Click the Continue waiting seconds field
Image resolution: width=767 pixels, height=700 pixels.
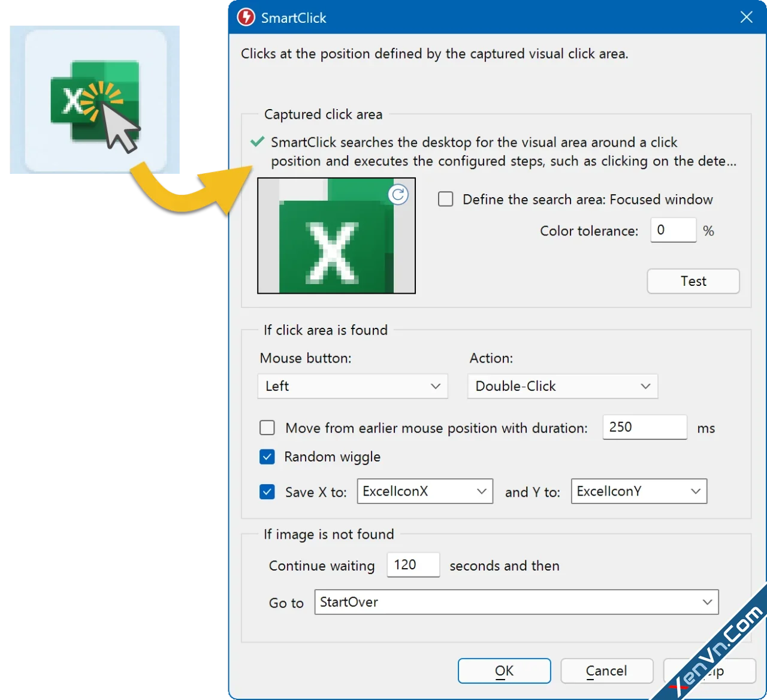pyautogui.click(x=413, y=565)
